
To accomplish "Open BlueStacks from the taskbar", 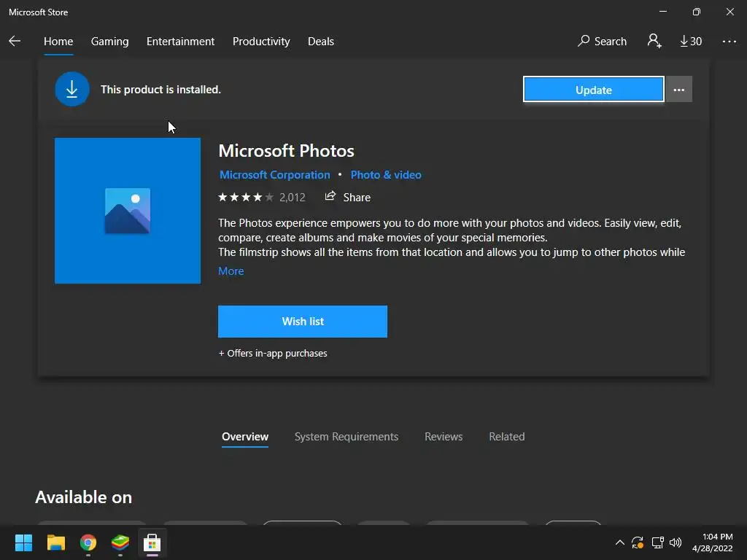I will pos(120,542).
